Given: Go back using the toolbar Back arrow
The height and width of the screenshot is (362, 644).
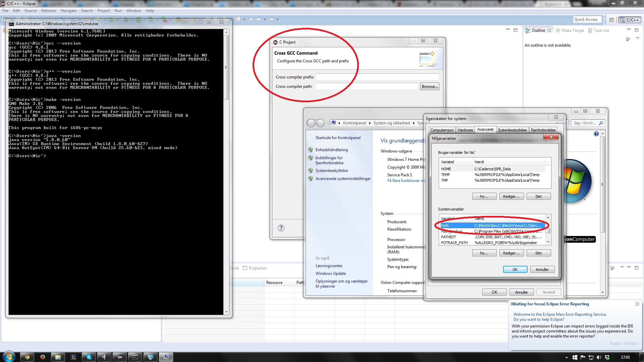Looking at the screenshot, I should (x=259, y=19).
